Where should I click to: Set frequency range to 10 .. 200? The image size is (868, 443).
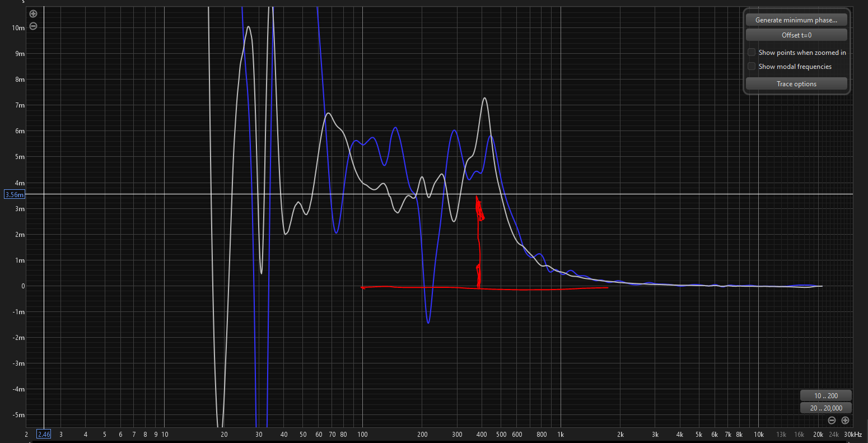tap(826, 396)
